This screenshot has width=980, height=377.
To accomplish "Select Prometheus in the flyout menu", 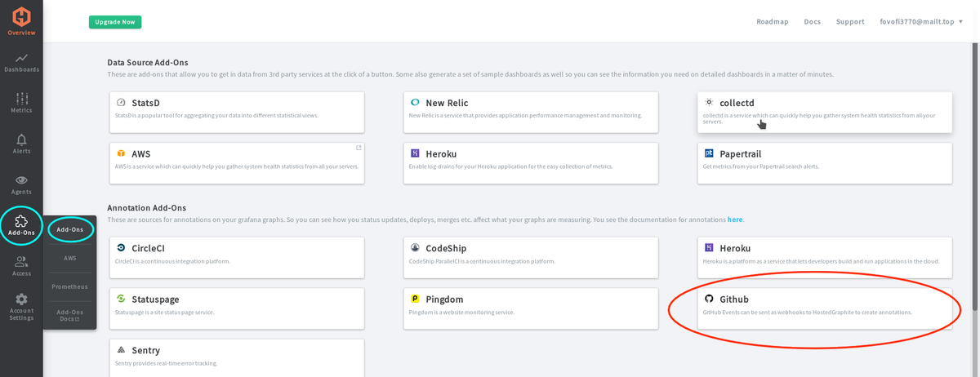I will point(69,286).
